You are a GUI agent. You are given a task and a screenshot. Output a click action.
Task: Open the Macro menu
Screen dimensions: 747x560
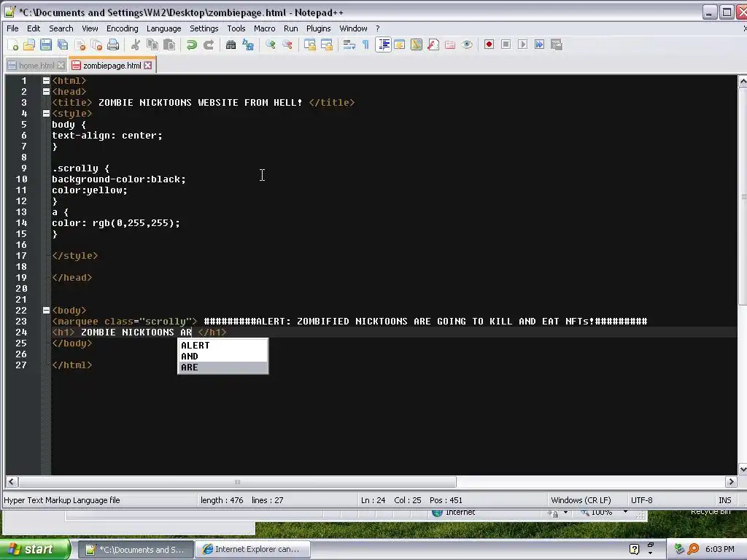(x=264, y=28)
